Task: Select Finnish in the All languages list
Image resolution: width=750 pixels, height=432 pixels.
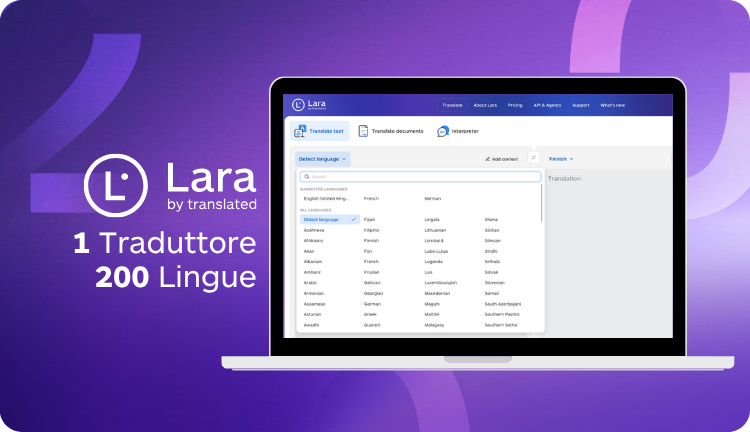Action: (371, 241)
